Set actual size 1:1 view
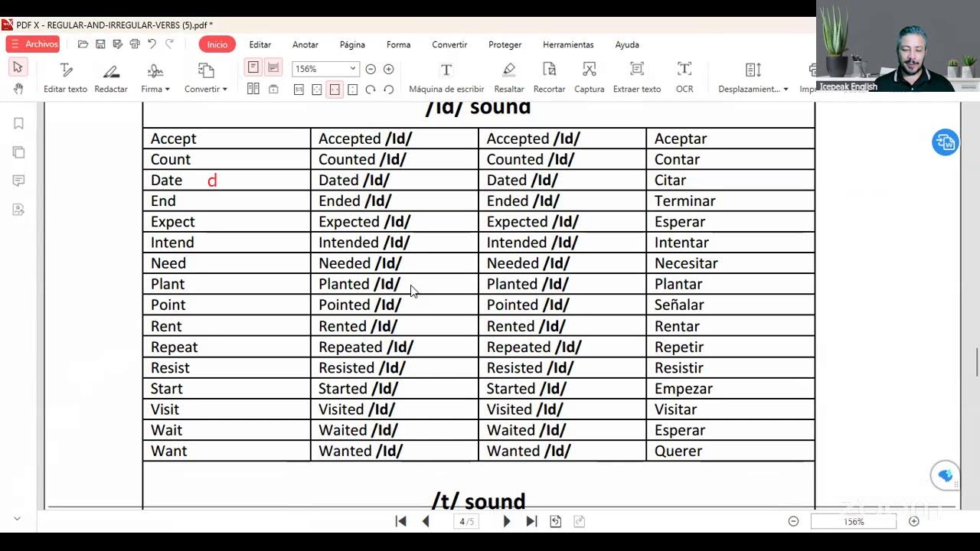 299,90
